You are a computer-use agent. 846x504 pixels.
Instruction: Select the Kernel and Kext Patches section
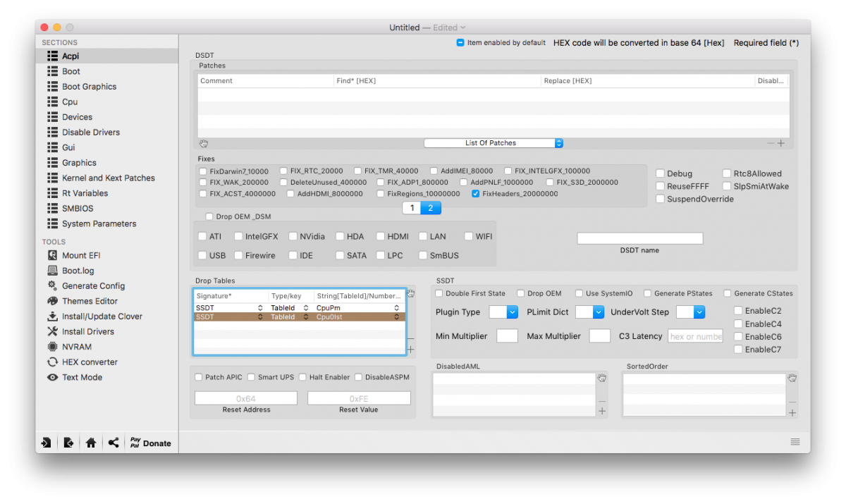[x=108, y=178]
